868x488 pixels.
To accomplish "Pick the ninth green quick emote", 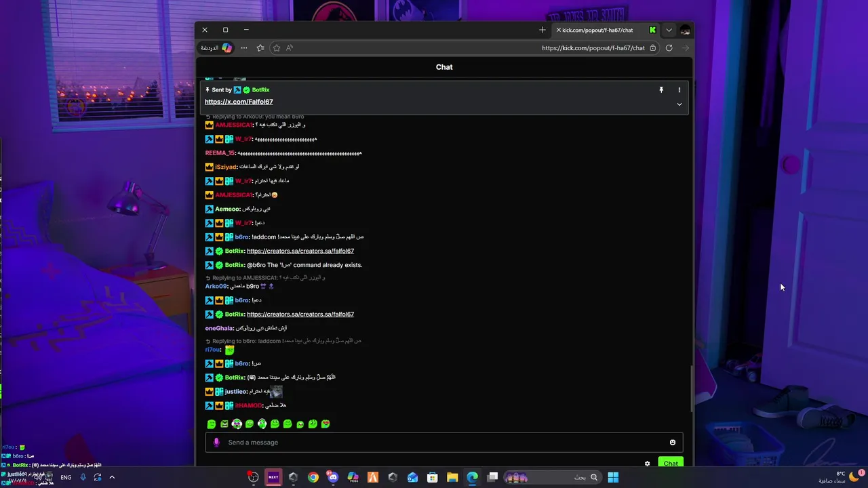I will [313, 424].
